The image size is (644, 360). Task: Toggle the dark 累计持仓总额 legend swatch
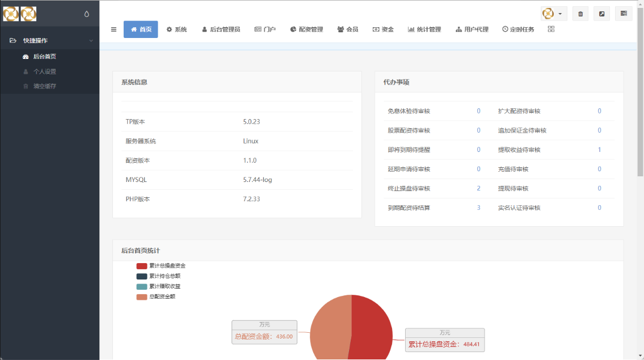tap(142, 276)
